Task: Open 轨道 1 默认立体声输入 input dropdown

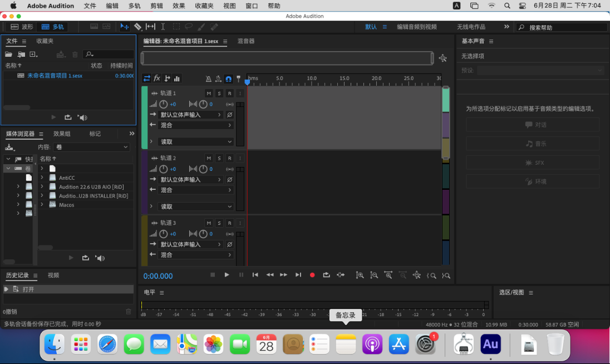Action: [x=190, y=115]
